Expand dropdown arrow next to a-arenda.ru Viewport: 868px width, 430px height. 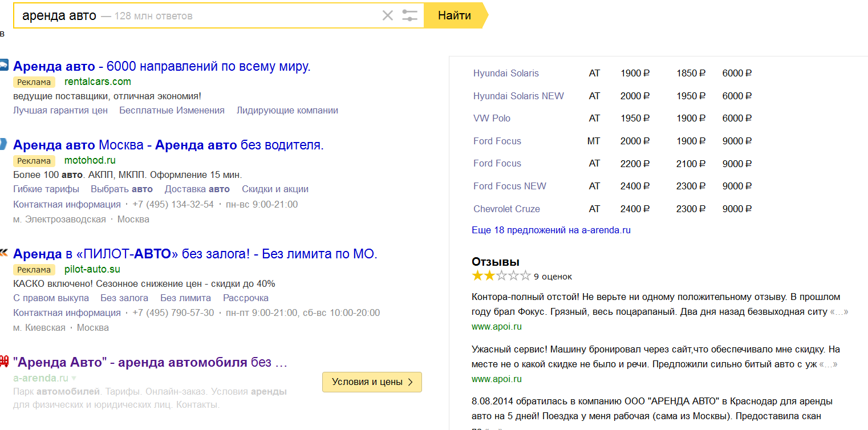point(74,379)
